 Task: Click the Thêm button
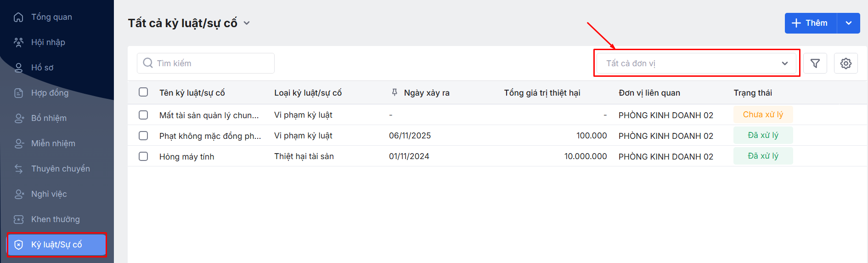(811, 23)
